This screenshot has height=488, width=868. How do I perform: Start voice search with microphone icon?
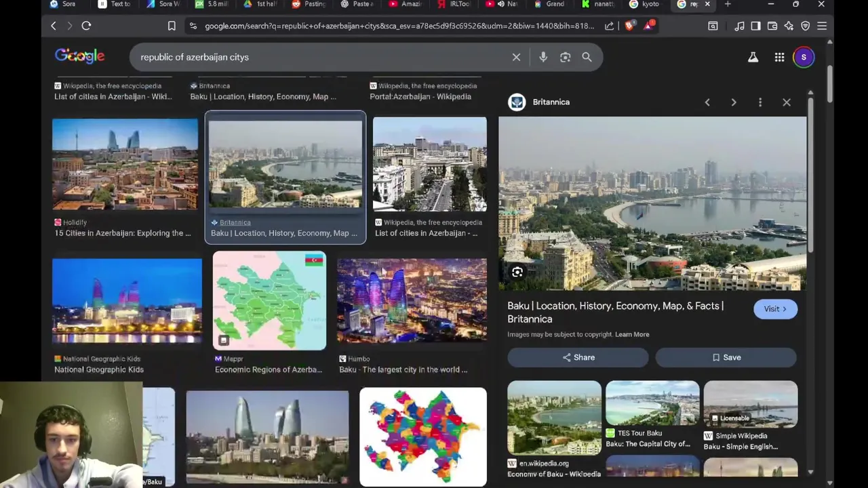click(x=543, y=57)
